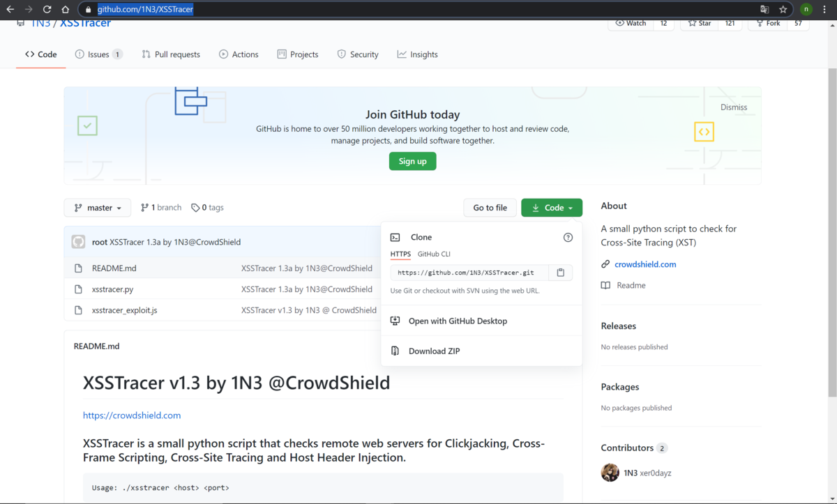Click the Go to file button
The width and height of the screenshot is (837, 504).
(x=490, y=208)
